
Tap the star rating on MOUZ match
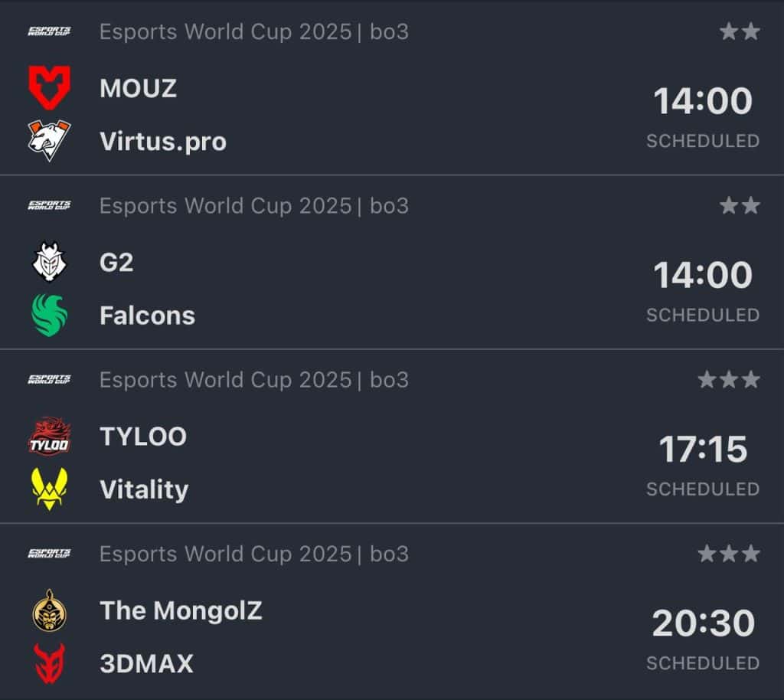coord(740,31)
